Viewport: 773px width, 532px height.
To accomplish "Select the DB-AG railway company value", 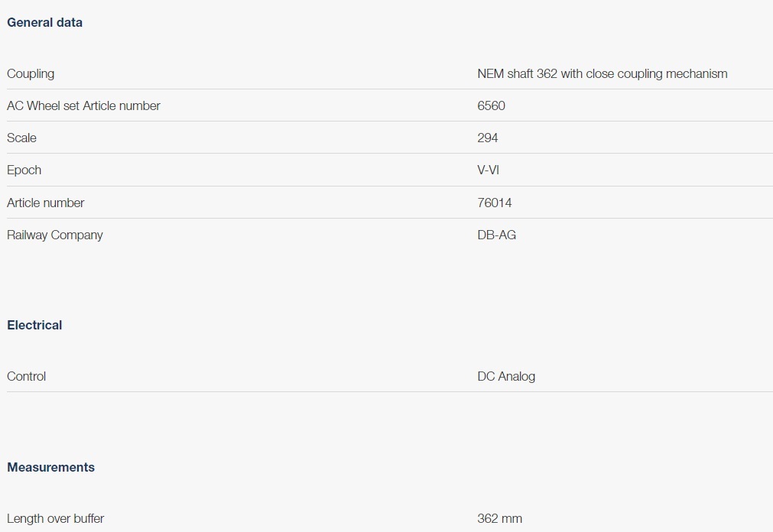I will (496, 235).
